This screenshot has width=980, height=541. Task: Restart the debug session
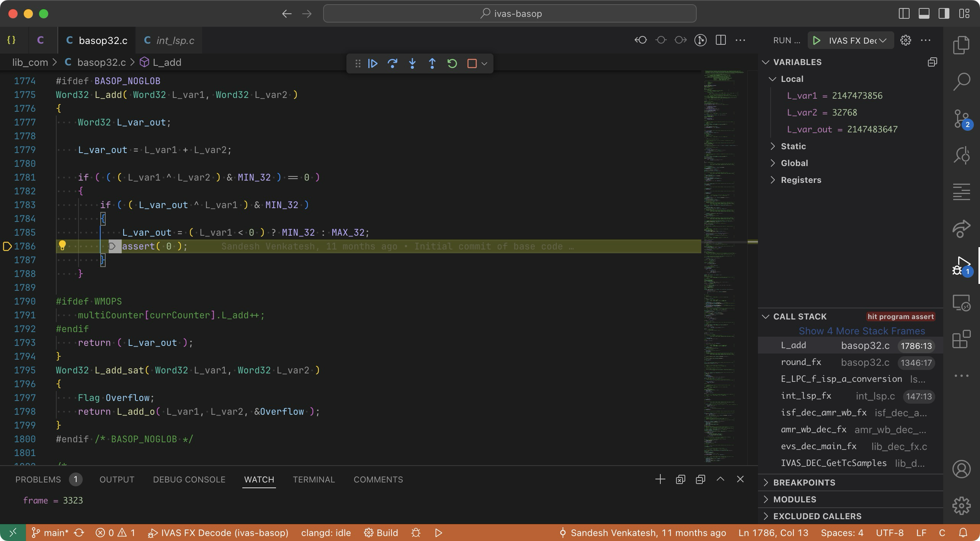452,64
